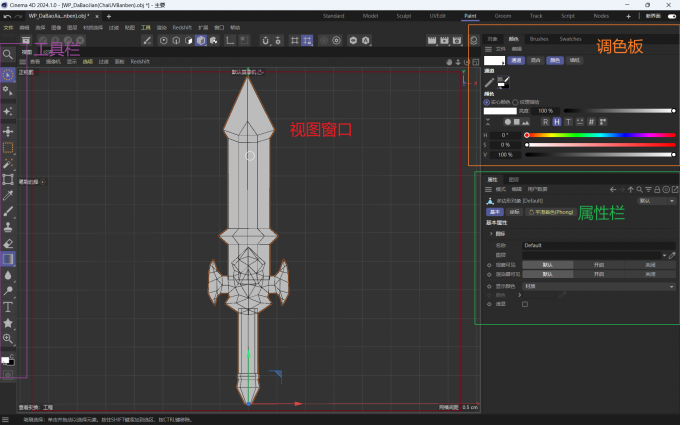Screen dimensions: 680x425
Task: Add a new document tab with plus
Action: point(109,16)
